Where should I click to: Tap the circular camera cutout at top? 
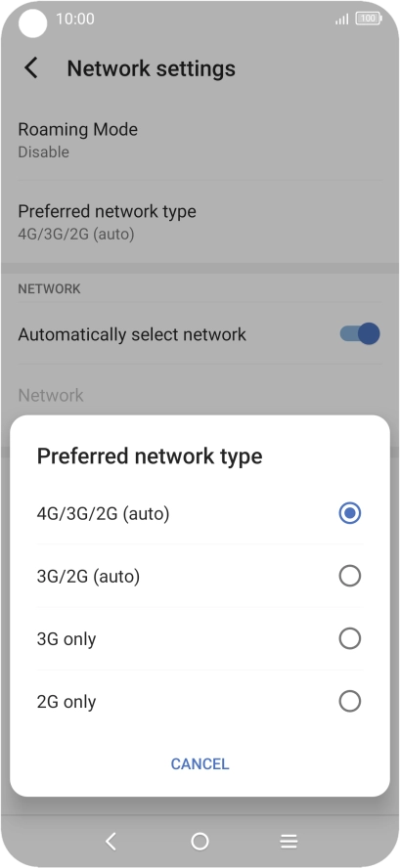(x=32, y=23)
